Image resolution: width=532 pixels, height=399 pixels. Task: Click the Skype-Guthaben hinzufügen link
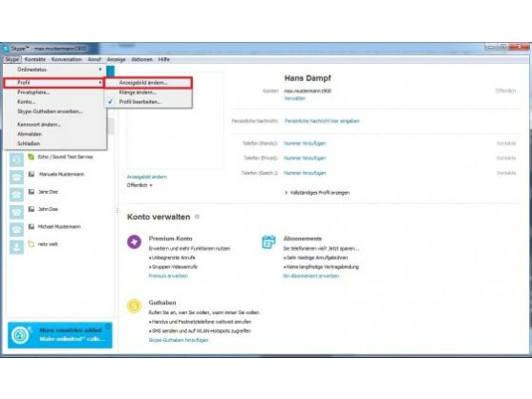point(179,340)
